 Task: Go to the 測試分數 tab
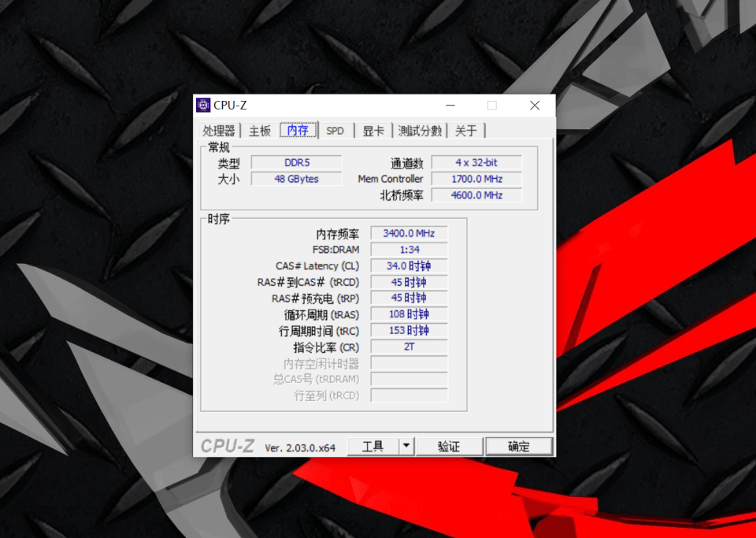[420, 131]
